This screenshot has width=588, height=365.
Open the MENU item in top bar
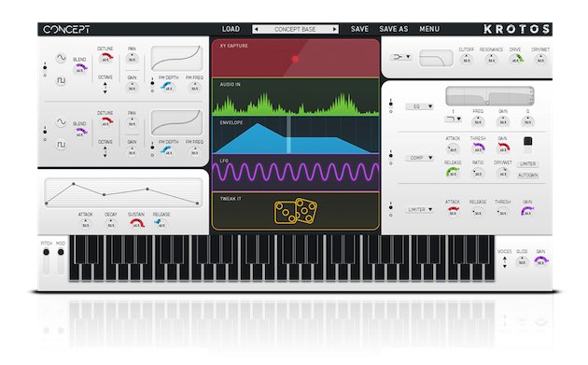pyautogui.click(x=429, y=29)
